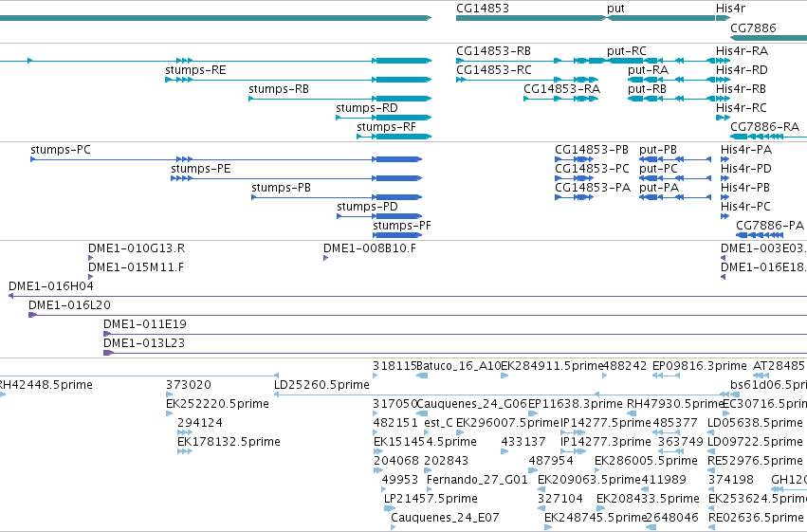Click the put-RB transcript label
807x532 pixels.
click(647, 89)
